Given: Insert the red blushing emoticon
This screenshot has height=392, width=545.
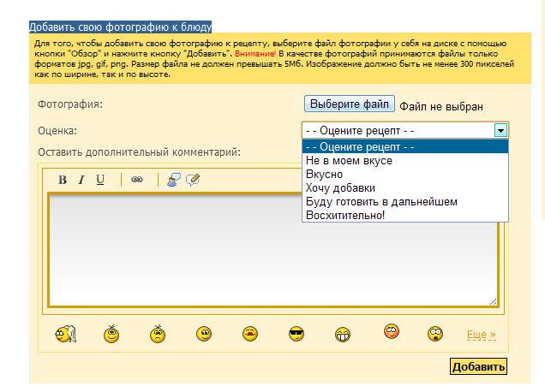Looking at the screenshot, I should pos(392,331).
